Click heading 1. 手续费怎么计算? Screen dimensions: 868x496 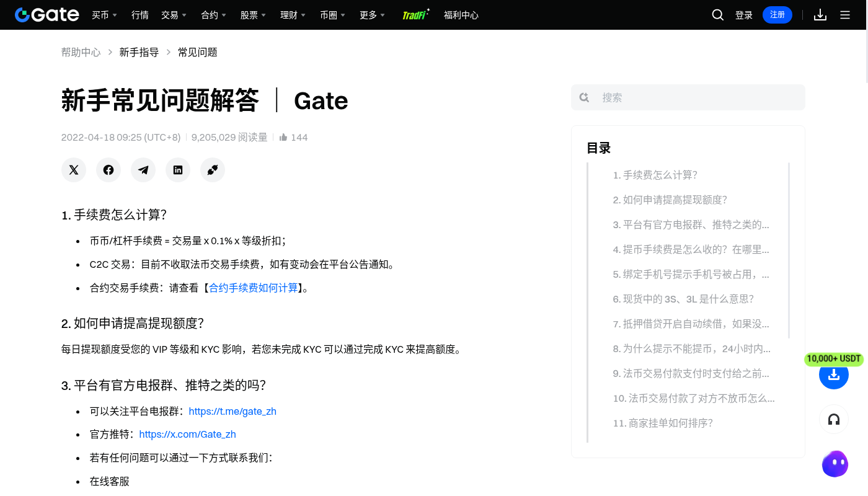tap(114, 215)
